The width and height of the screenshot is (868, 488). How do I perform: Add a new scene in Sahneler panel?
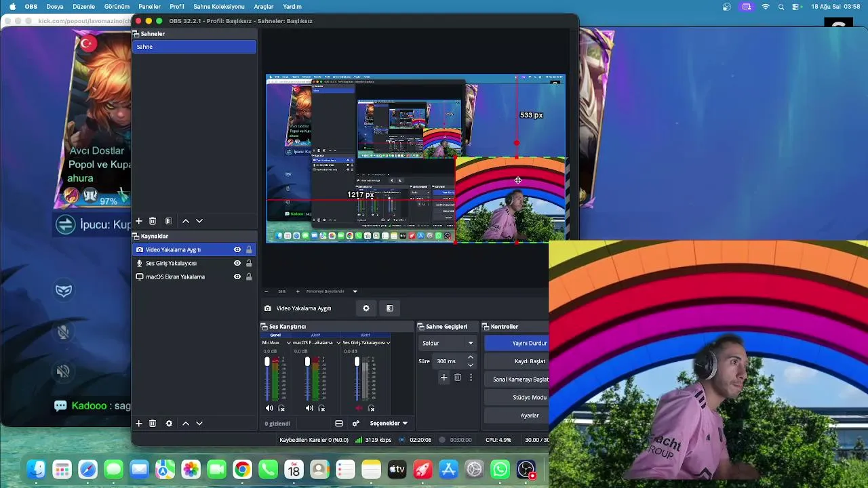139,221
